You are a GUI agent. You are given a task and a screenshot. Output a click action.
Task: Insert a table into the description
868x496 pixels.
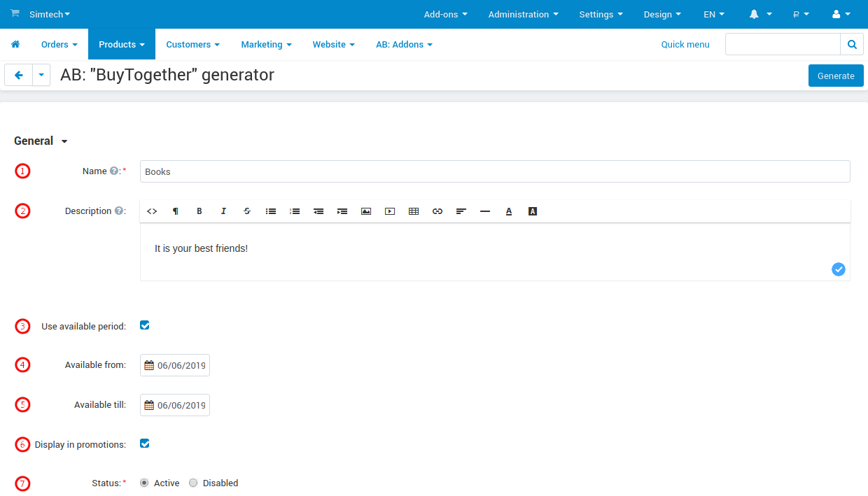414,211
